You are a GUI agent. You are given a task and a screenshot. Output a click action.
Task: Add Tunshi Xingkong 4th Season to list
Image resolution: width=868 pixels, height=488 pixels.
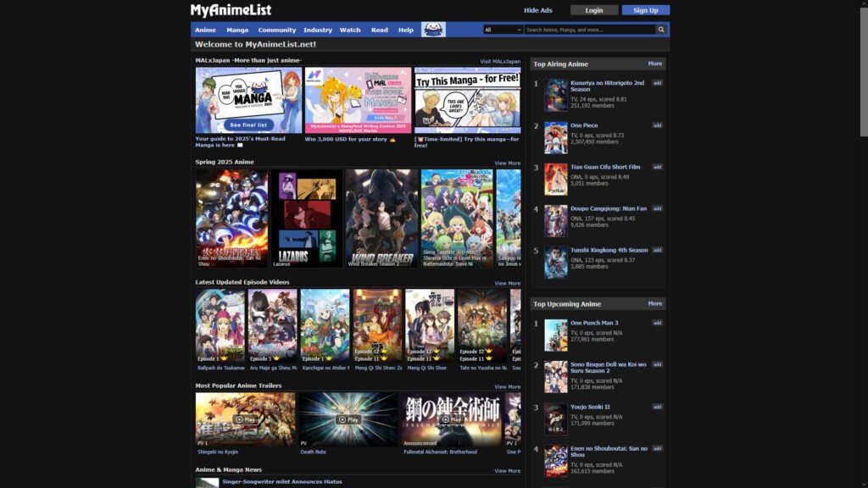[x=657, y=250]
